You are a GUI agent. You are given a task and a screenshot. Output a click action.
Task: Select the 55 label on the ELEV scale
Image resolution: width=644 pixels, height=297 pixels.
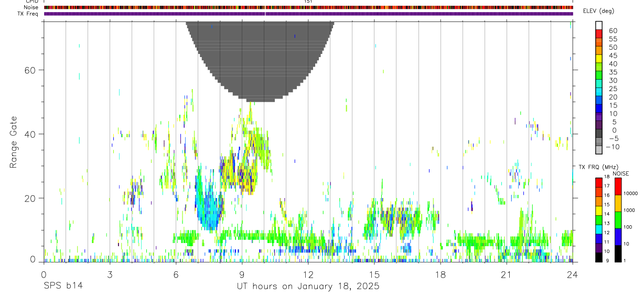coord(613,39)
